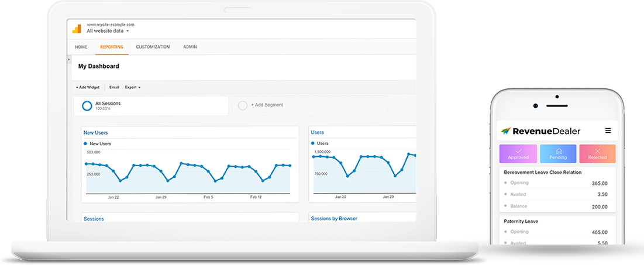Click the New Users widget title
This screenshot has height=265, width=644.
click(95, 133)
